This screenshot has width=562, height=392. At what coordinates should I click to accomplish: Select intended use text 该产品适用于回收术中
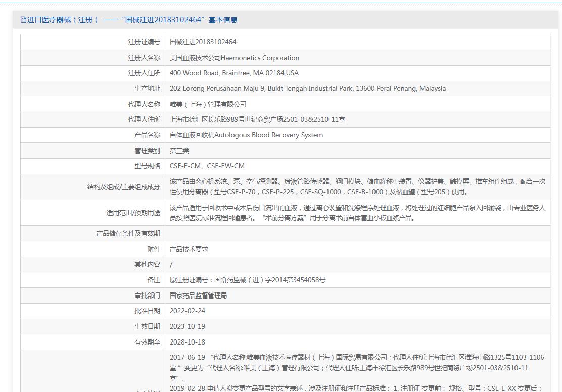click(x=357, y=213)
